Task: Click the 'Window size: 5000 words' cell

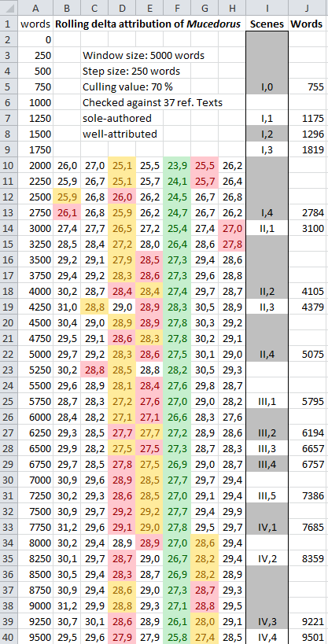Action: click(x=143, y=56)
